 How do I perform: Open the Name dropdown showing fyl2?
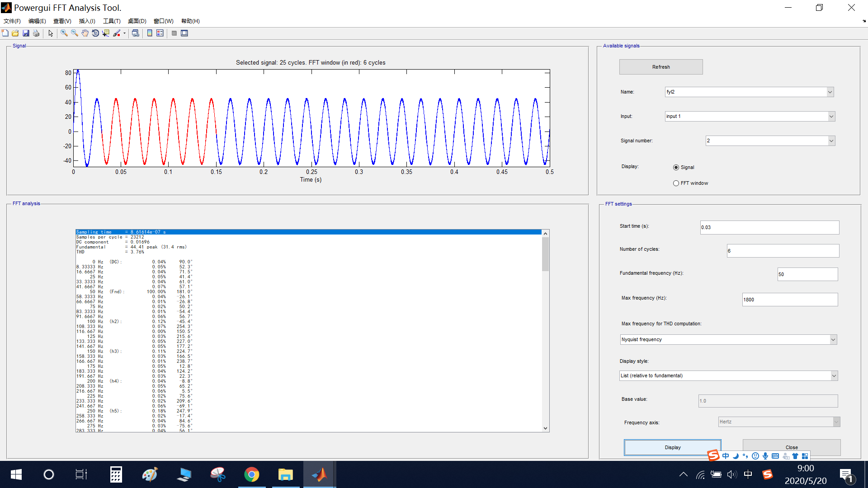pos(830,92)
